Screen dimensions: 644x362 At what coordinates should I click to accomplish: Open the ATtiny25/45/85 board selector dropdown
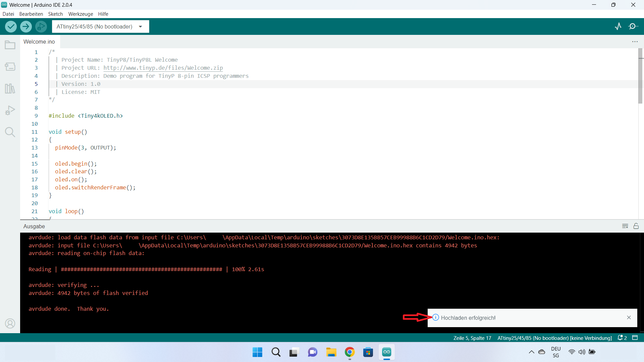100,26
